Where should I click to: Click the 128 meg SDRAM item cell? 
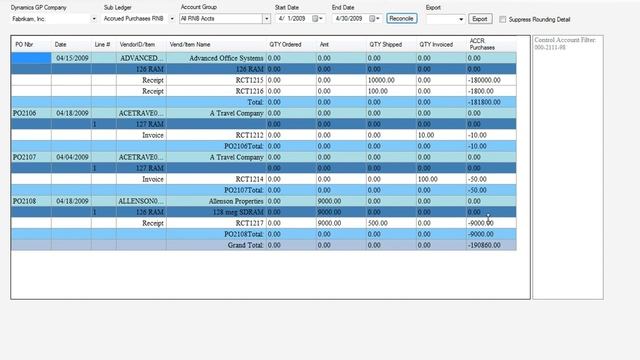click(216, 213)
